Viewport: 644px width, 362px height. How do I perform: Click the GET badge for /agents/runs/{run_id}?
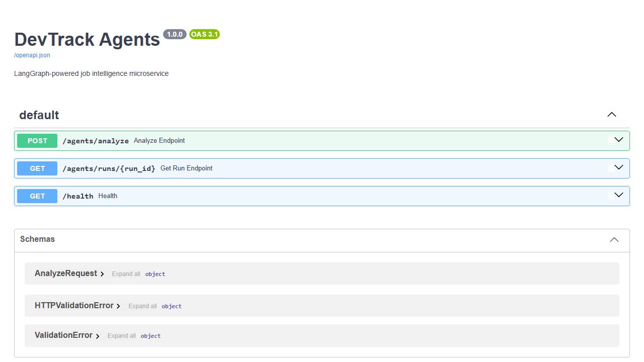tap(37, 168)
